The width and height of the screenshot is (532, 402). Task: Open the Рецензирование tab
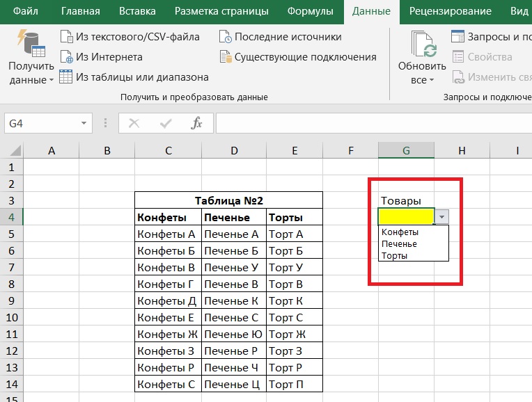point(450,11)
